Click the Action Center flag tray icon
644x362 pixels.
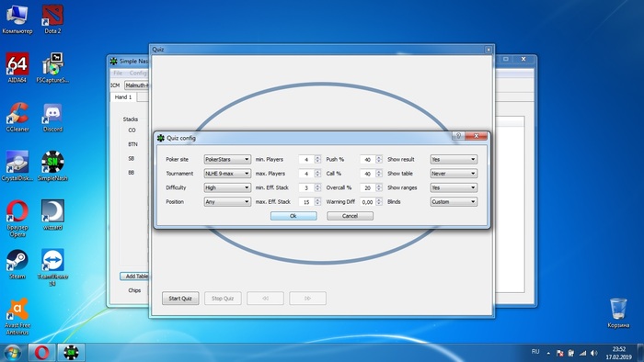click(559, 353)
